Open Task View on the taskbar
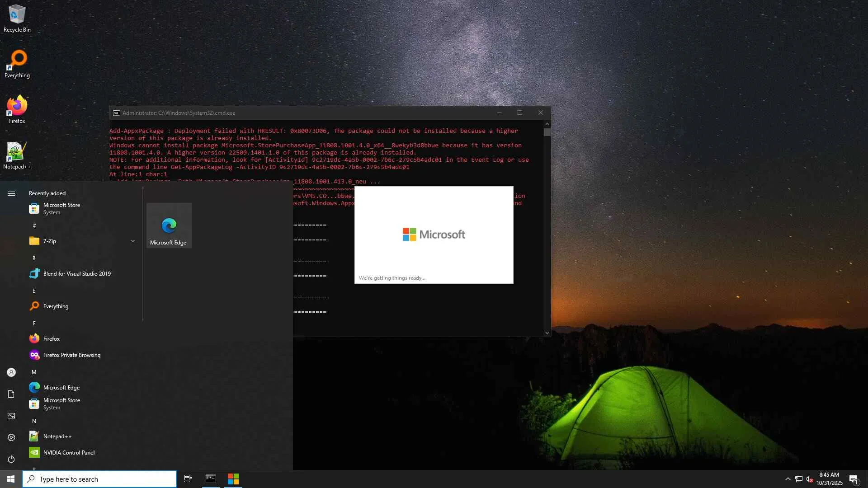Image resolution: width=868 pixels, height=488 pixels. tap(188, 479)
